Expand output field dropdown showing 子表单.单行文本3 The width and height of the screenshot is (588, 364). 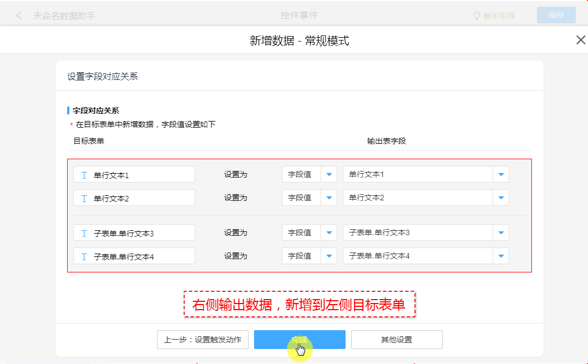click(x=501, y=232)
